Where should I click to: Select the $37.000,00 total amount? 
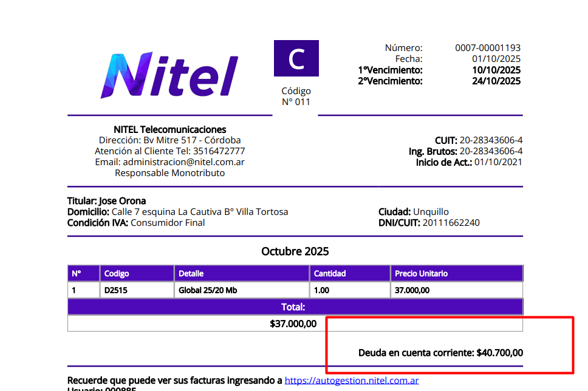tap(293, 324)
